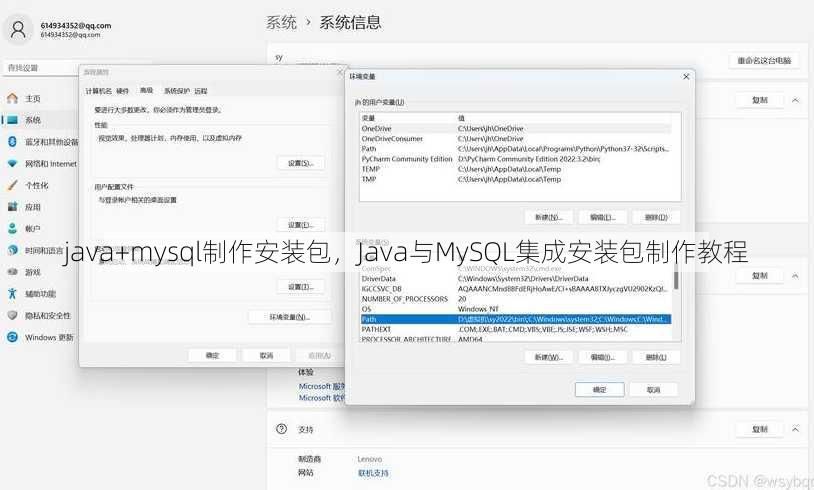814x490 pixels.
Task: Click 删除(D) for user variables
Action: 656,217
